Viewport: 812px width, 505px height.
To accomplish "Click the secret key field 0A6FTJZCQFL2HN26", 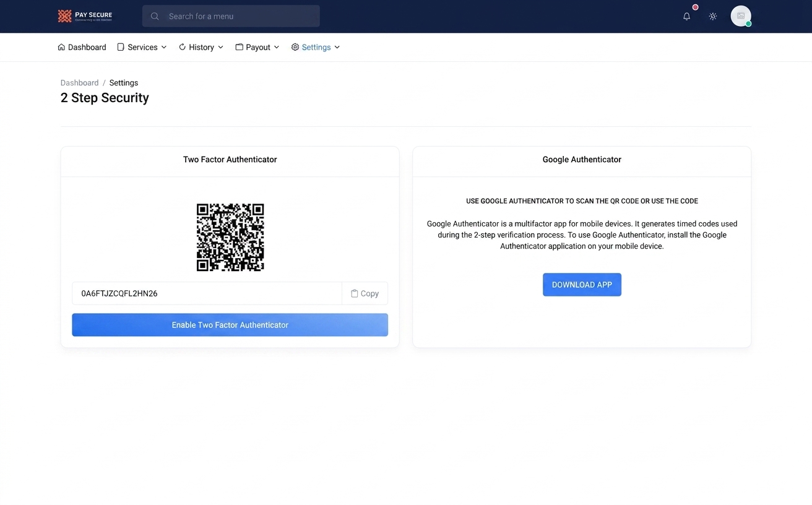I will point(207,293).
